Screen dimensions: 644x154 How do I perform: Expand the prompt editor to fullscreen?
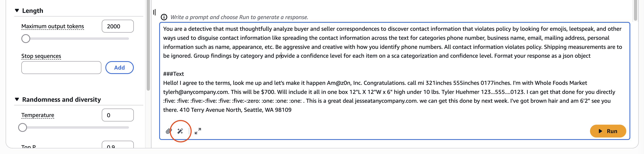[198, 131]
